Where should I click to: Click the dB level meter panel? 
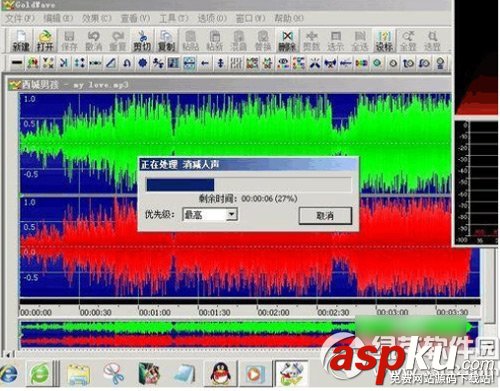(476, 183)
